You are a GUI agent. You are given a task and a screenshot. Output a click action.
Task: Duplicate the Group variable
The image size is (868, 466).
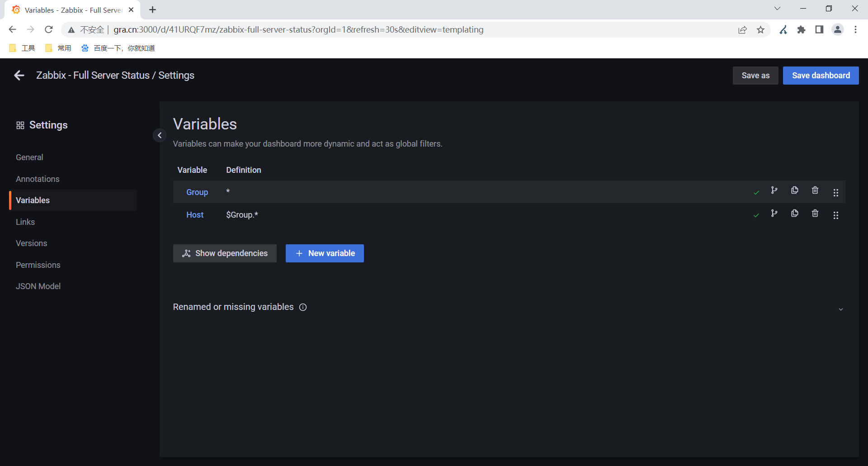pyautogui.click(x=795, y=190)
